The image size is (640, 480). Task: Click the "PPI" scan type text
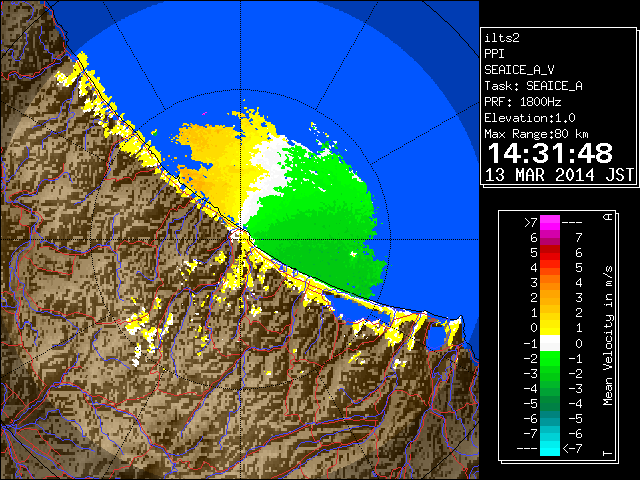click(494, 54)
